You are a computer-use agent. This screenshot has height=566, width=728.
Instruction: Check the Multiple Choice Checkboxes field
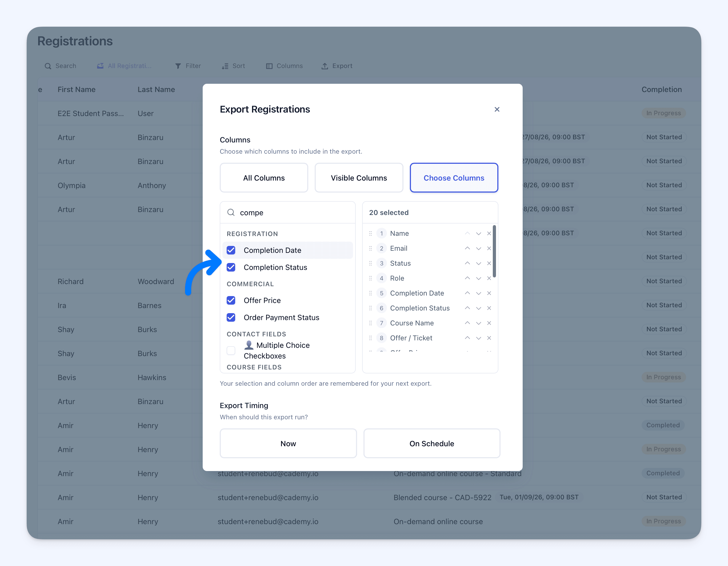(231, 351)
